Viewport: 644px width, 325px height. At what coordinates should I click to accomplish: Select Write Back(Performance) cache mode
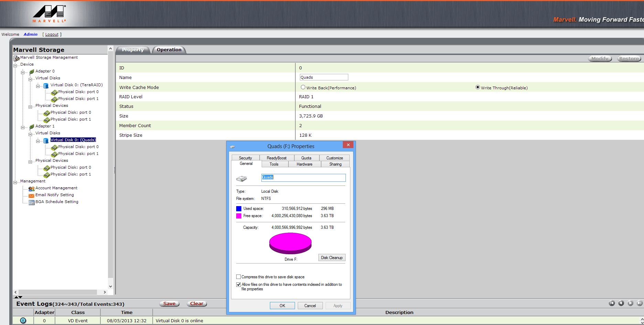303,87
